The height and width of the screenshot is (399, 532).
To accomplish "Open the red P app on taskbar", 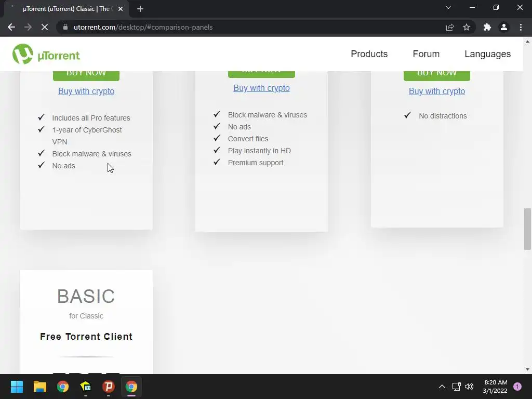I will coord(109,387).
